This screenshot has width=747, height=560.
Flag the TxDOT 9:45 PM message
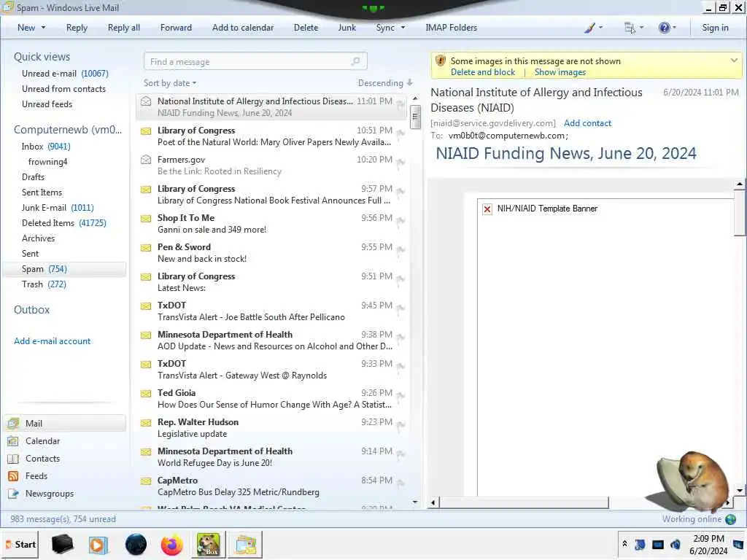coord(400,309)
